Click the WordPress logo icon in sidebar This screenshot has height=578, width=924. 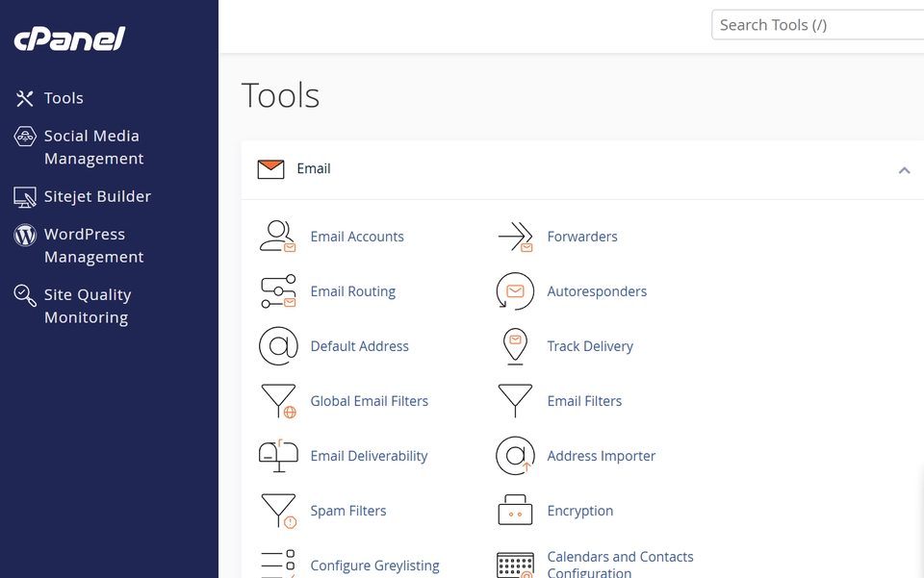coord(25,235)
